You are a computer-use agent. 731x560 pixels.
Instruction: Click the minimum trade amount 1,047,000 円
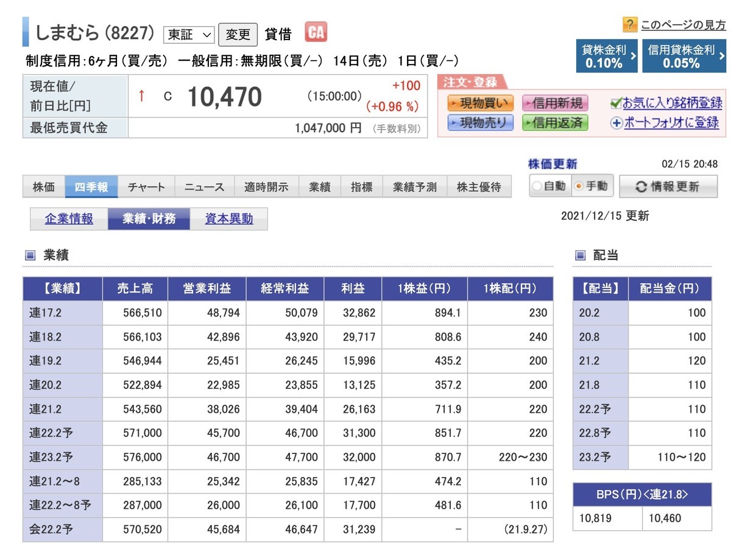328,128
